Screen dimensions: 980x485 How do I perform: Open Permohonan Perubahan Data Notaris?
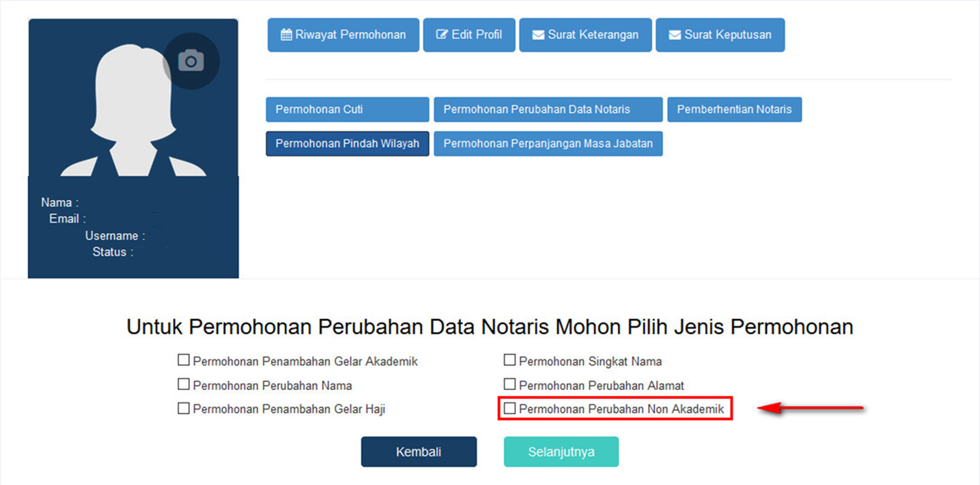548,109
